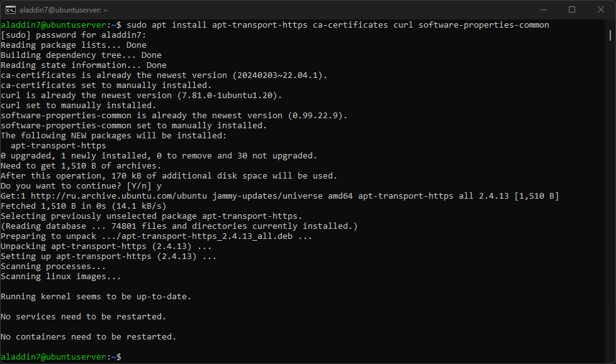Click the indented apt-transport-https package name
616x364 pixels.
coord(58,146)
